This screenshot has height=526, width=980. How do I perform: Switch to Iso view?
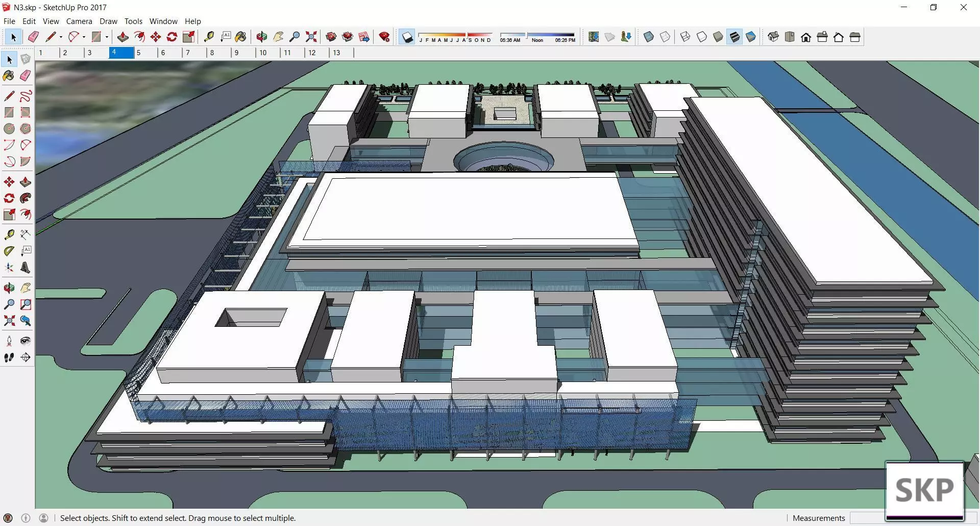[x=773, y=37]
